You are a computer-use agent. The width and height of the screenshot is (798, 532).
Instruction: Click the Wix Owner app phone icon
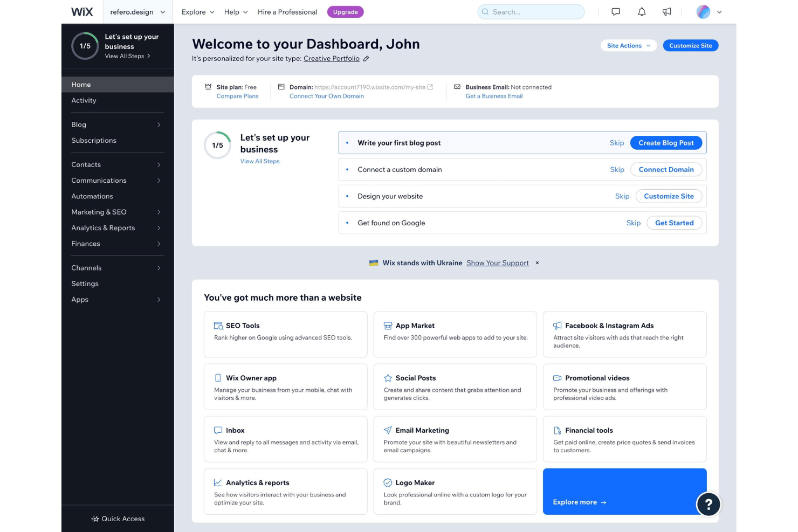click(x=218, y=378)
